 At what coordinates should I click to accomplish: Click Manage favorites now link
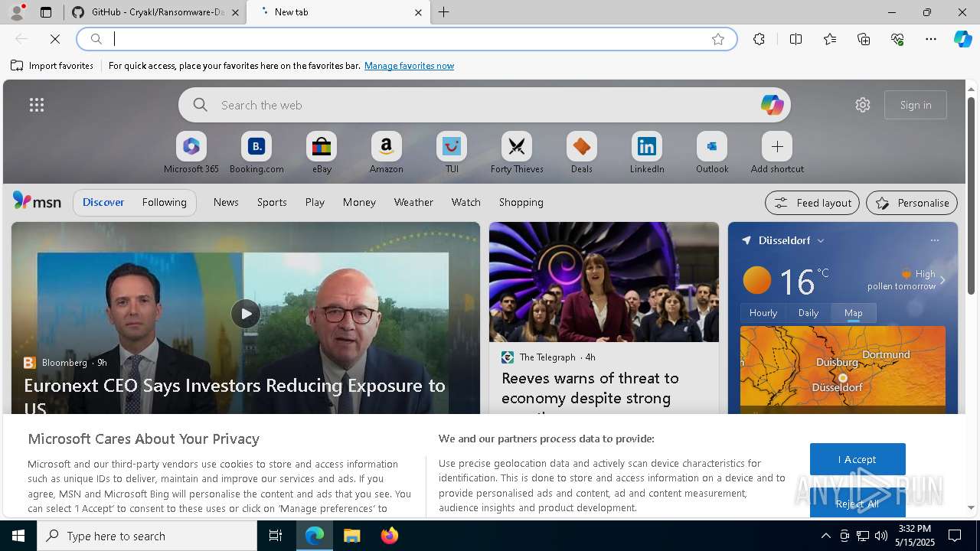(409, 66)
